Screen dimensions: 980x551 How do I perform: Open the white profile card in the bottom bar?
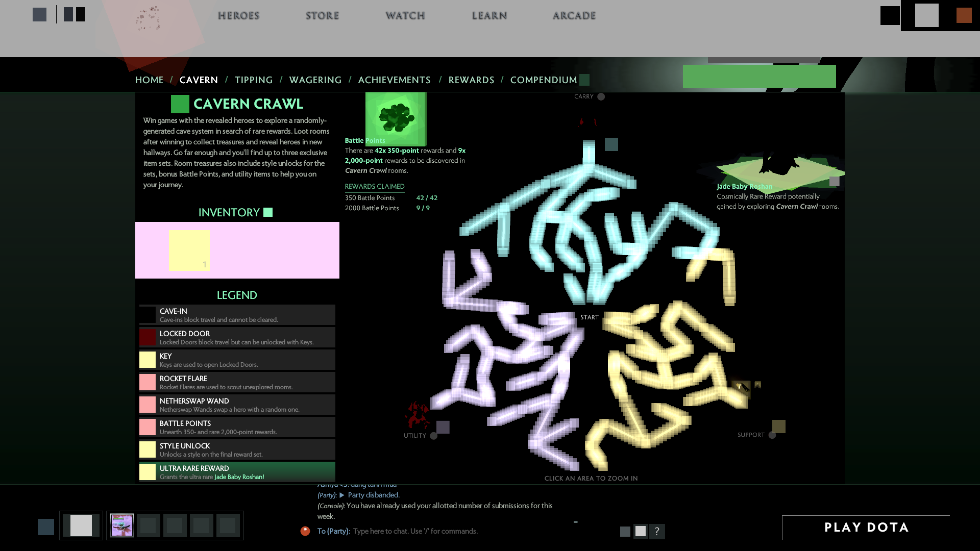point(81,525)
